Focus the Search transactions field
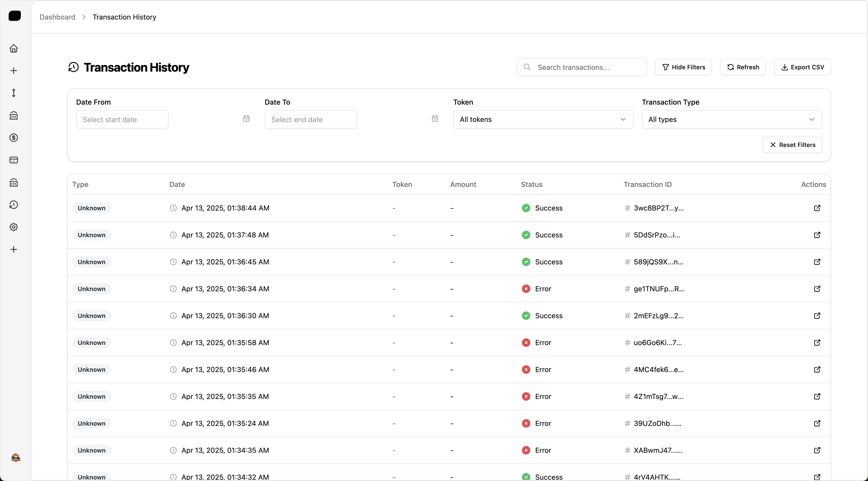This screenshot has width=868, height=481. point(582,67)
